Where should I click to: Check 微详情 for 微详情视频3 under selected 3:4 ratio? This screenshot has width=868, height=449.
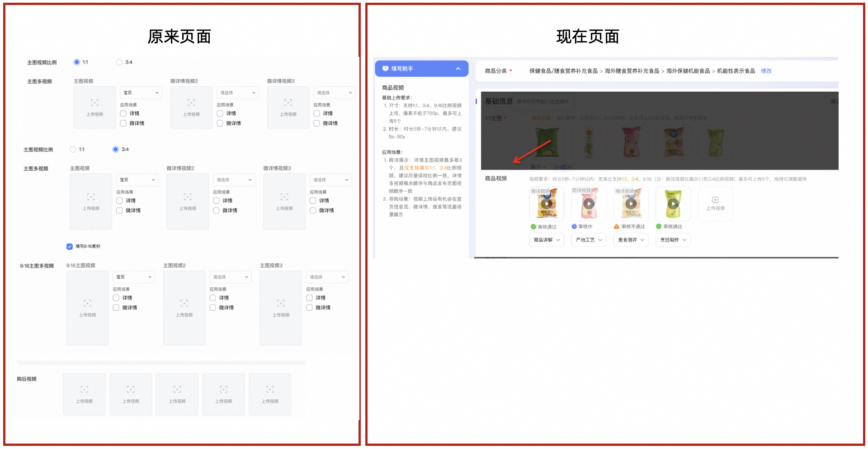313,210
